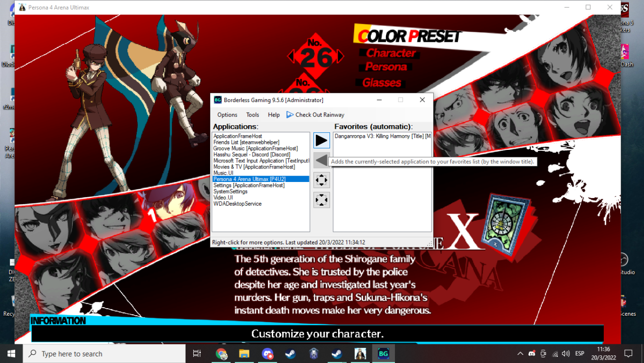Choose Character in the Color Preset menu
The image size is (644, 363).
[390, 53]
